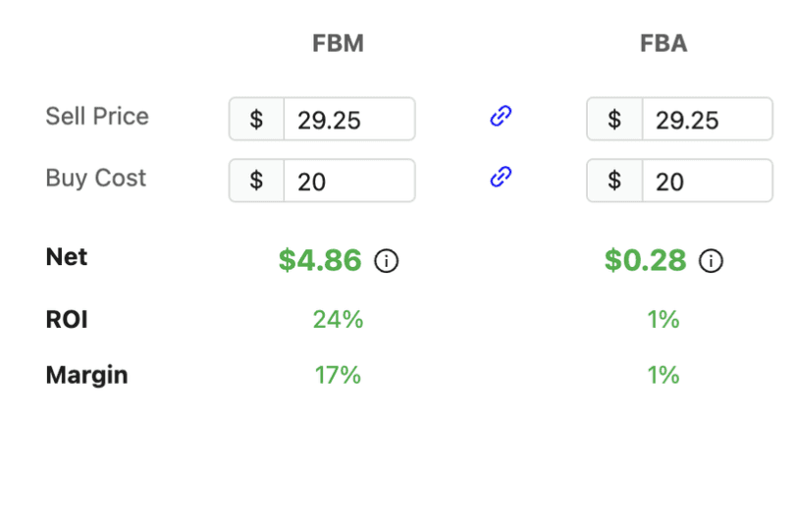Click the FBM Margin value 17%

click(338, 375)
